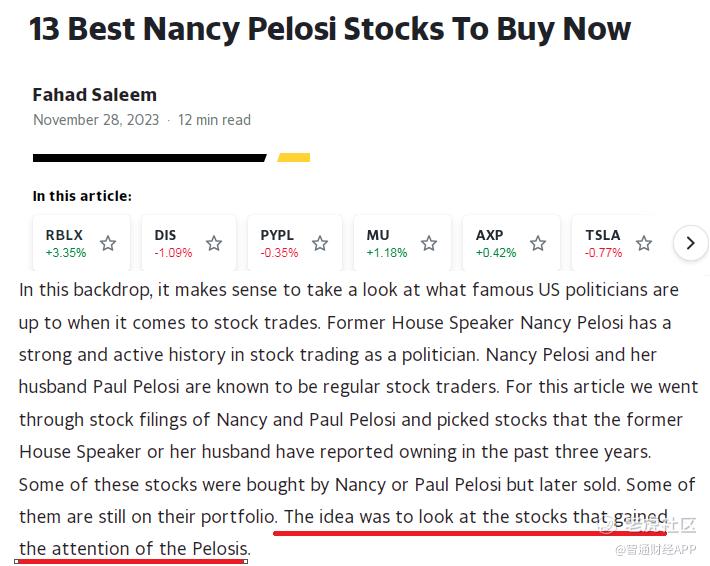This screenshot has height=566, width=710.
Task: Open the MU stock quote
Action: (378, 235)
